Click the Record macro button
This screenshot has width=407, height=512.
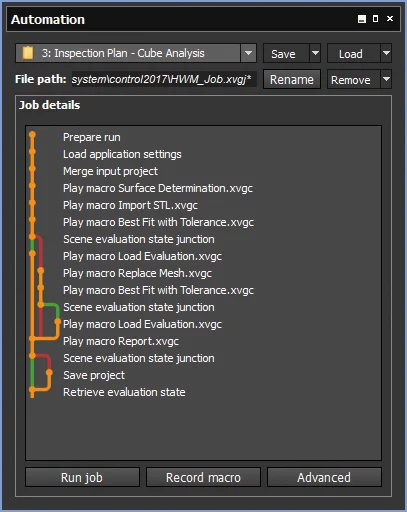[203, 477]
